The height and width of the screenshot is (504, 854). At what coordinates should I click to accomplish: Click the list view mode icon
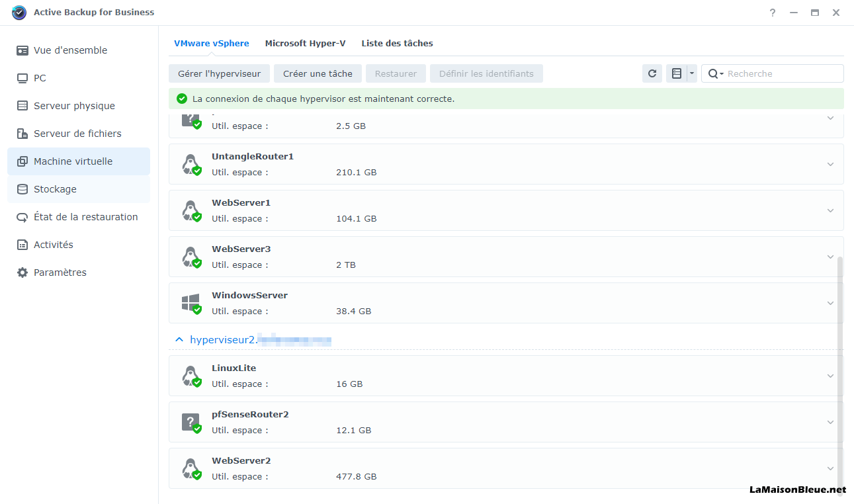pyautogui.click(x=676, y=73)
